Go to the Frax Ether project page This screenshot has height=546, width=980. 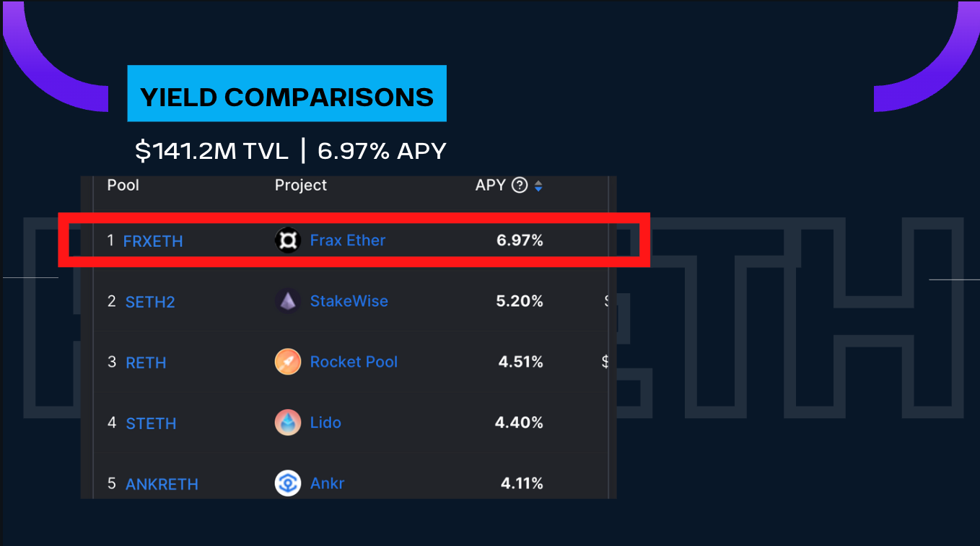[x=348, y=240]
